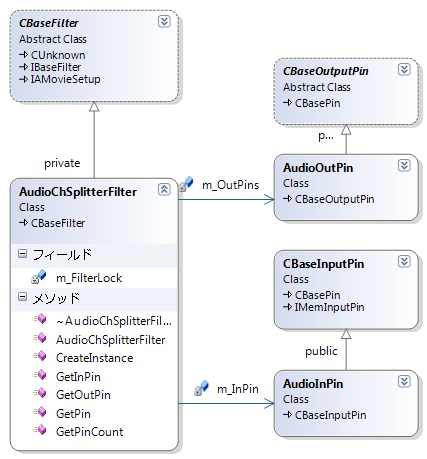Screen dimensions: 427x459
Task: Expand the CBaseOutputPin class details
Action: coord(404,70)
